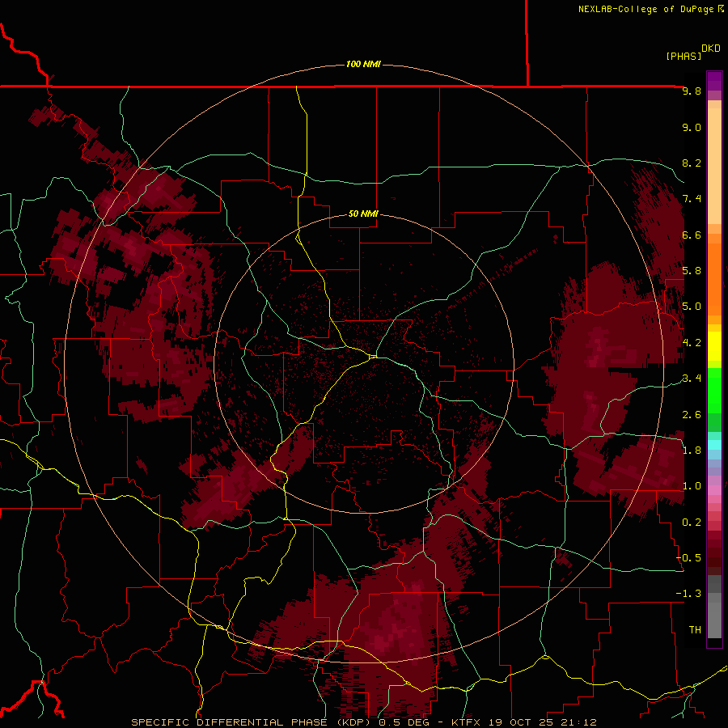Select the TH legend label

tap(695, 629)
